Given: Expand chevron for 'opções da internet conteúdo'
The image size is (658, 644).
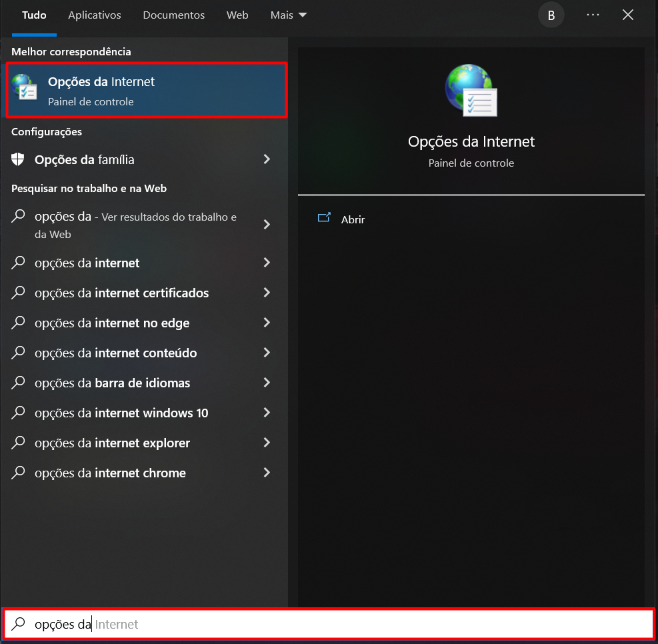Looking at the screenshot, I should [x=267, y=353].
